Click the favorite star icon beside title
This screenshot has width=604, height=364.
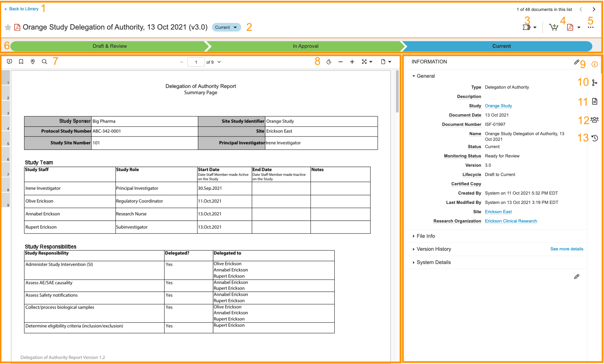(8, 27)
